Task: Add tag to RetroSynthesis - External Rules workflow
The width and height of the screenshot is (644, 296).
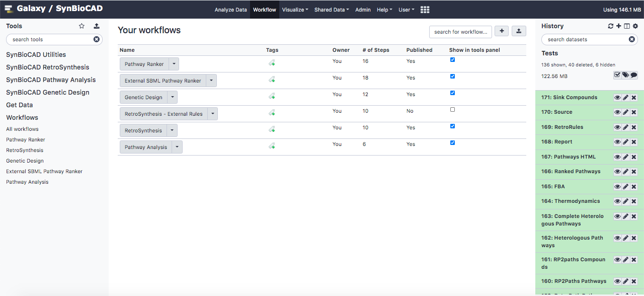Action: (272, 113)
